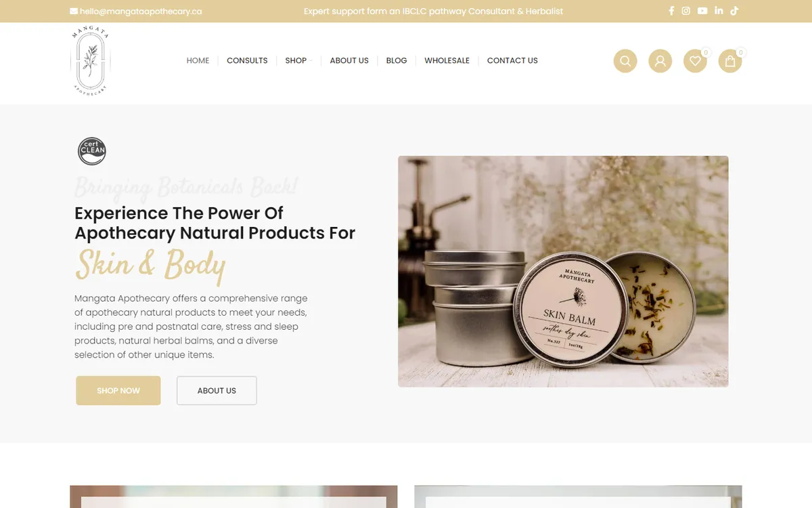Open the Facebook social icon

tap(671, 11)
